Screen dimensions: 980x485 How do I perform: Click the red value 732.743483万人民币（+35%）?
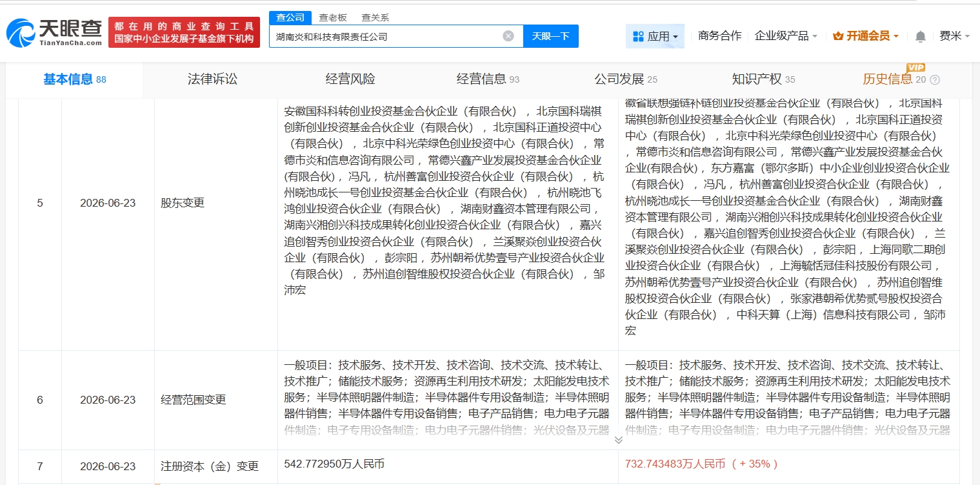pos(702,464)
